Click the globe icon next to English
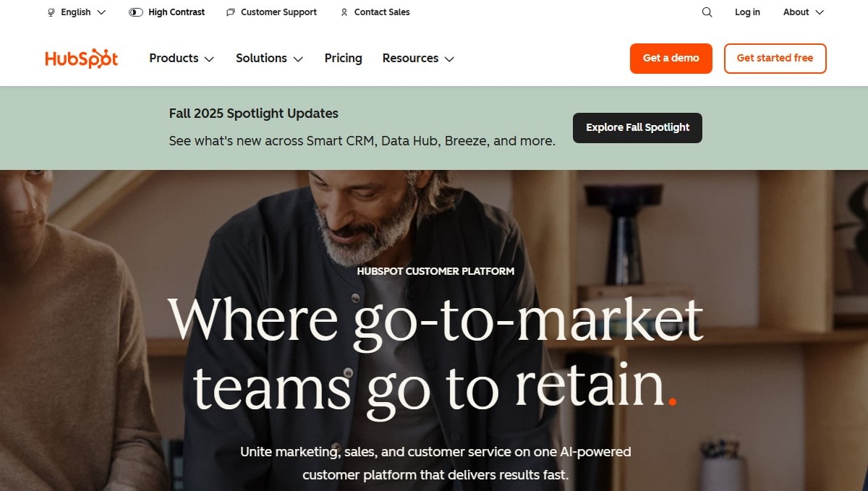Viewport: 868px width, 491px height. [50, 12]
